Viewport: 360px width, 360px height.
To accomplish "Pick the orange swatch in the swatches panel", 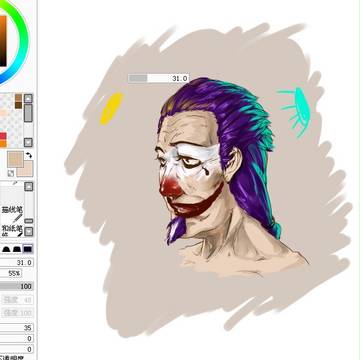I will 3,144.
